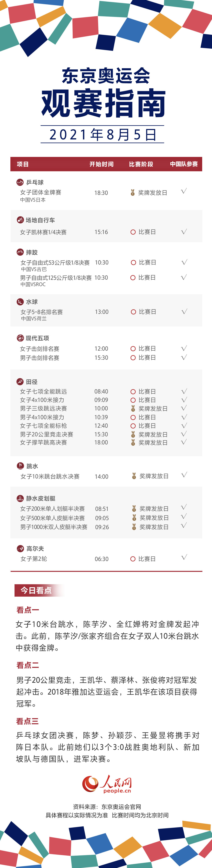Click the athletics (田径) sport icon
212x868 pixels.
[20, 381]
